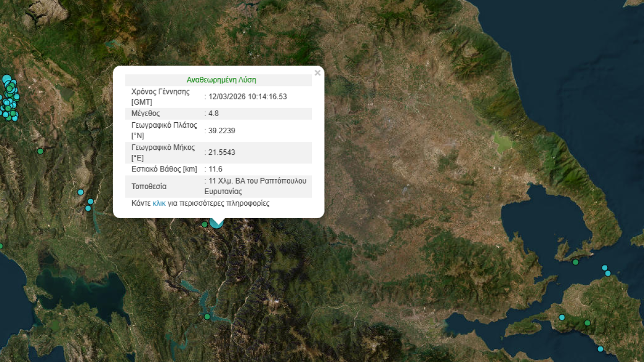Click the focal depth value 11.6
The height and width of the screenshot is (362, 644).
click(215, 169)
